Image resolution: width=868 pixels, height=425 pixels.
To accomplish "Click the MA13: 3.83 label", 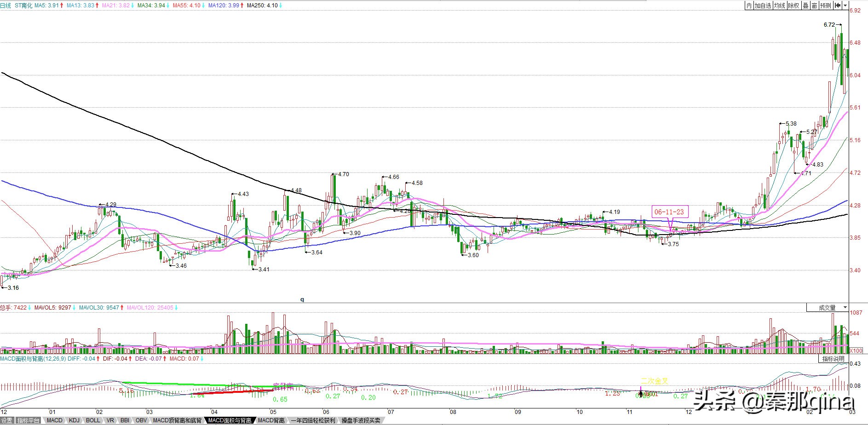I will click(80, 6).
